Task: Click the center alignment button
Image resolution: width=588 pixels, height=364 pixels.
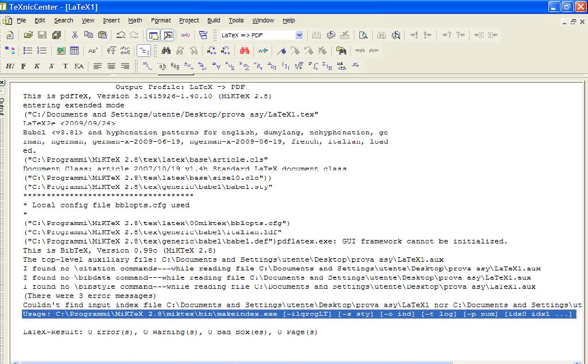Action: (x=111, y=67)
